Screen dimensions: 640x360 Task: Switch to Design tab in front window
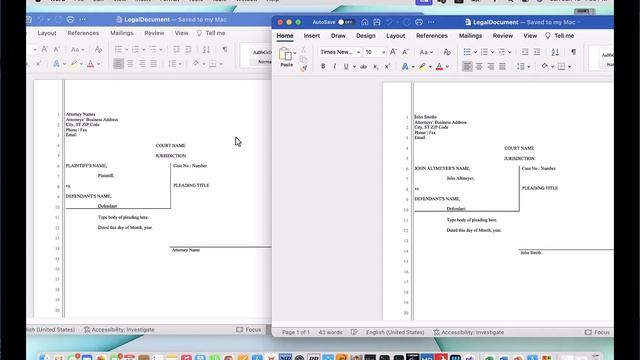click(x=366, y=36)
